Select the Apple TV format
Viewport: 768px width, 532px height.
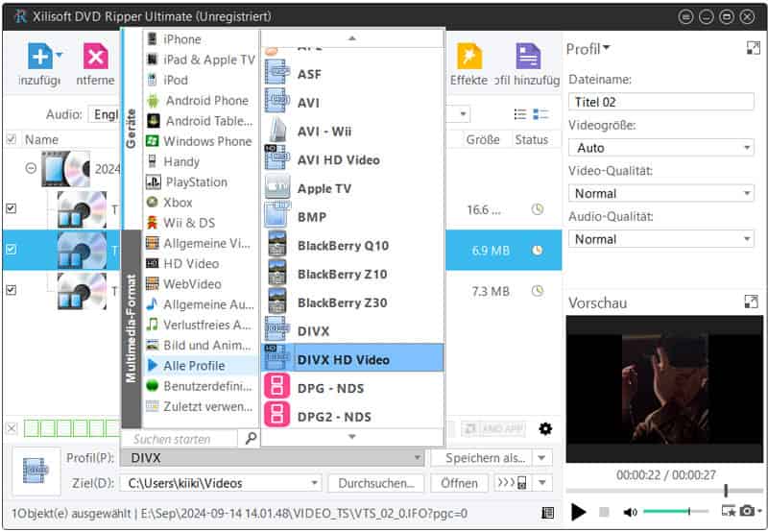coord(353,188)
